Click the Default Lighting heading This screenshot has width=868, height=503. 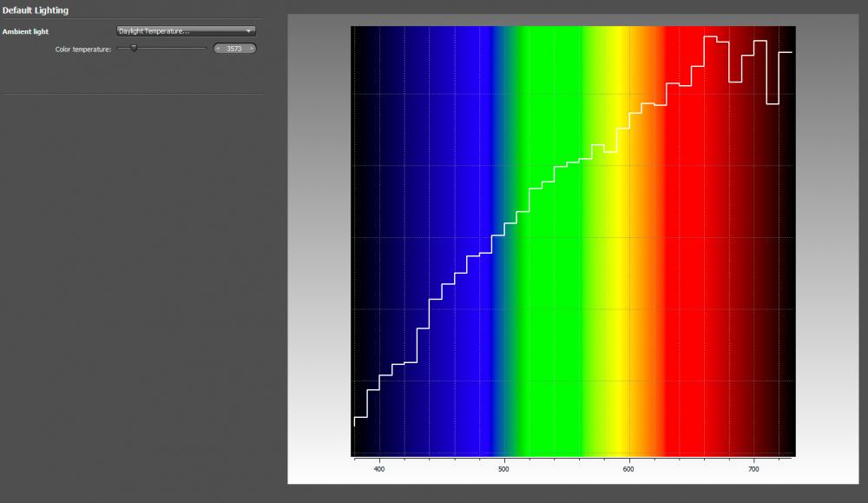(36, 10)
